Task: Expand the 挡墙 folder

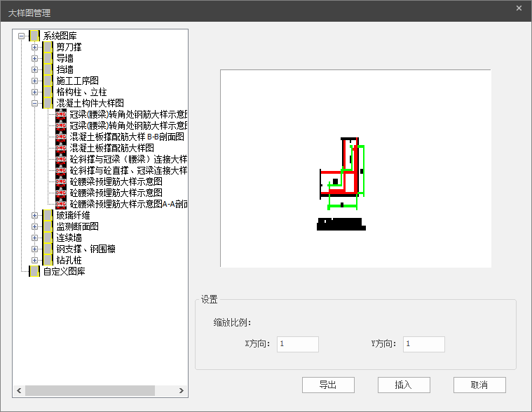Action: pyautogui.click(x=34, y=69)
